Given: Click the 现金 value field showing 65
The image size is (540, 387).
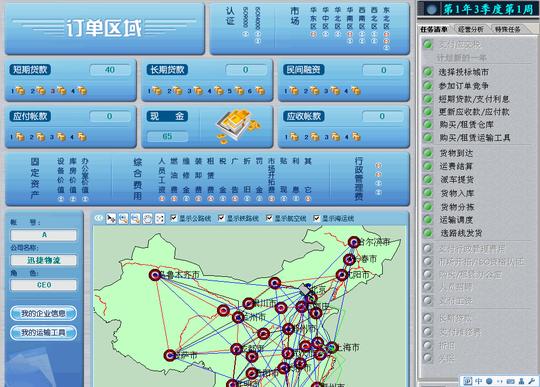Looking at the screenshot, I should [167, 136].
